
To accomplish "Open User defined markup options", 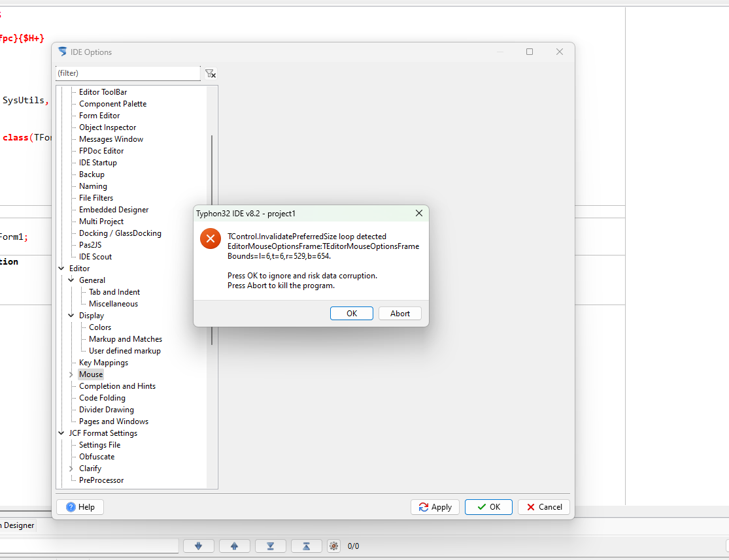I will [125, 350].
